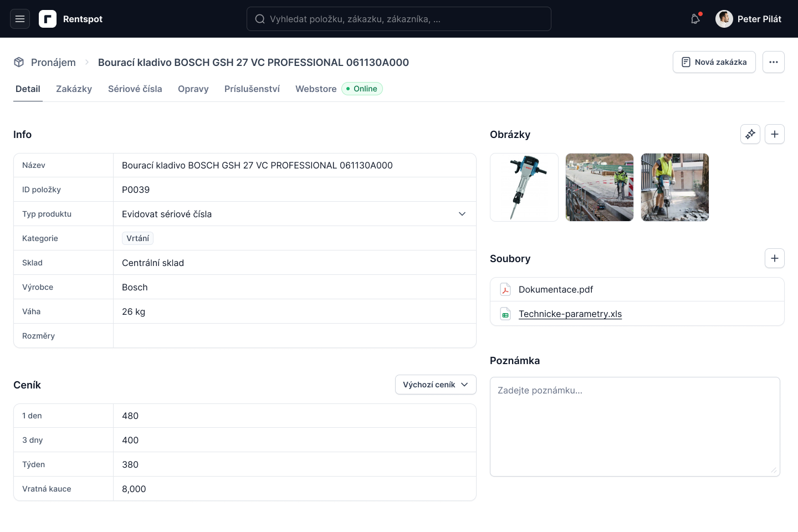Open the Výchozí ceník dropdown
798x532 pixels.
tap(436, 385)
